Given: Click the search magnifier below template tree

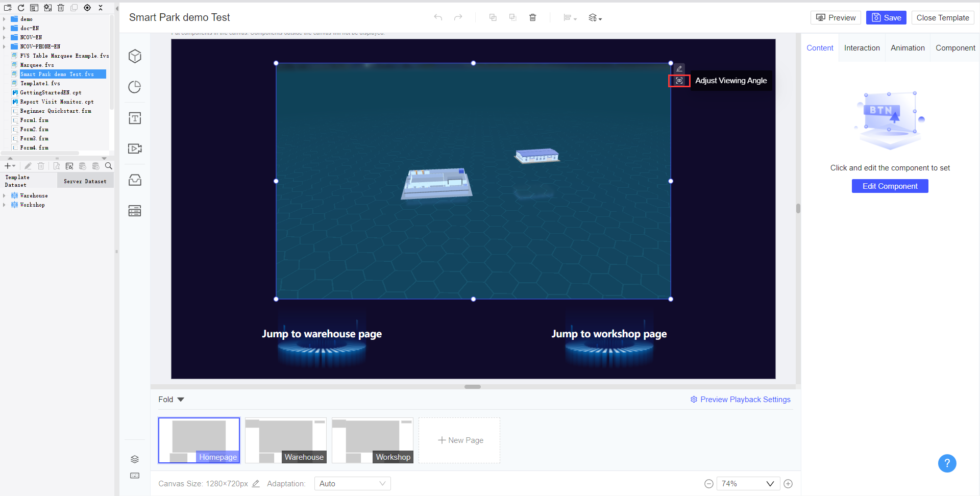Looking at the screenshot, I should [108, 166].
